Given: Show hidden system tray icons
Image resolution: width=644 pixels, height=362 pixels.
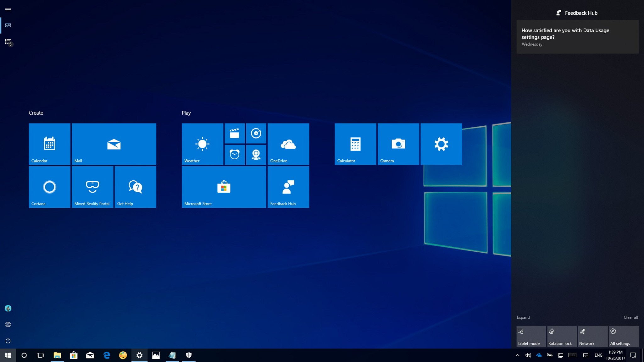Looking at the screenshot, I should (x=517, y=355).
